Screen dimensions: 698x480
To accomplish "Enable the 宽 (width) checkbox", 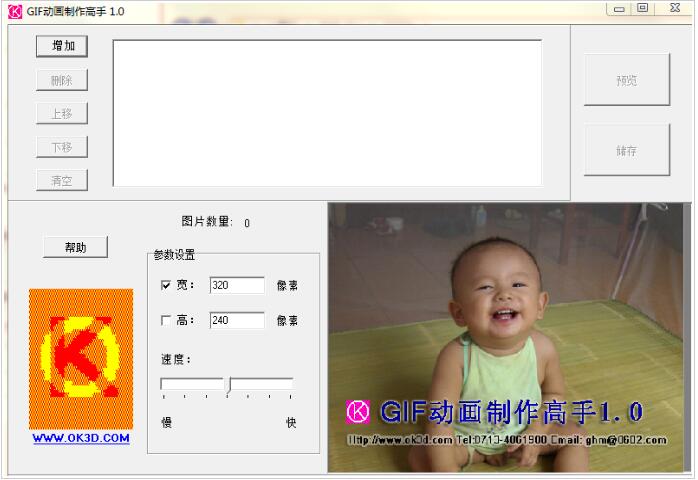I will (166, 286).
